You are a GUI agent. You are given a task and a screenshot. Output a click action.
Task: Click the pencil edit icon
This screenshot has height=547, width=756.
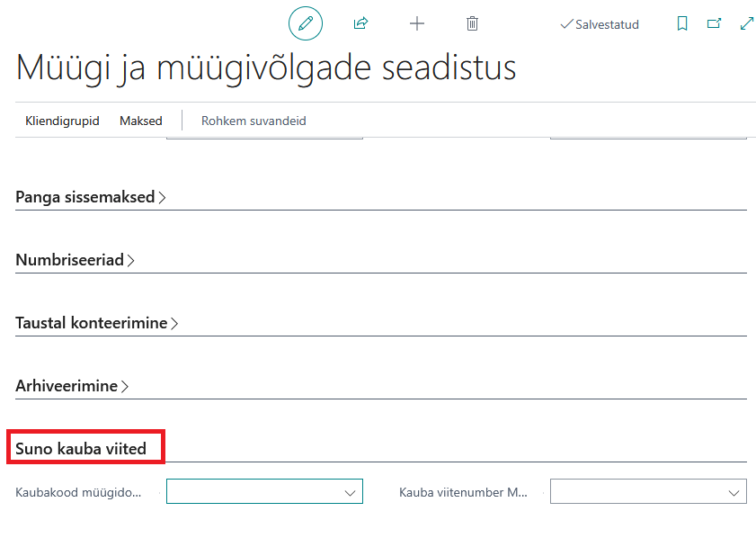coord(306,23)
